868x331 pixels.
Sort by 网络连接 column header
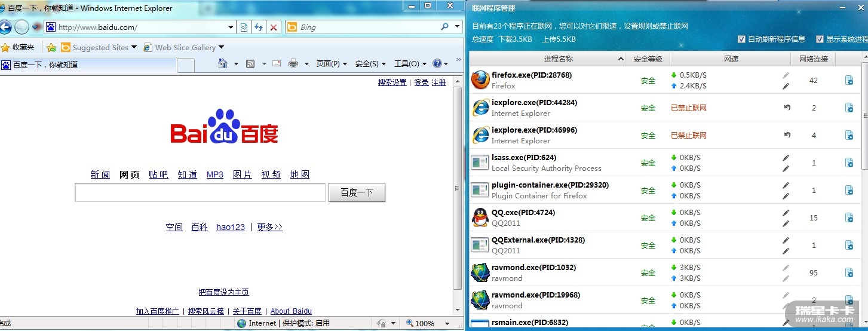pos(813,59)
